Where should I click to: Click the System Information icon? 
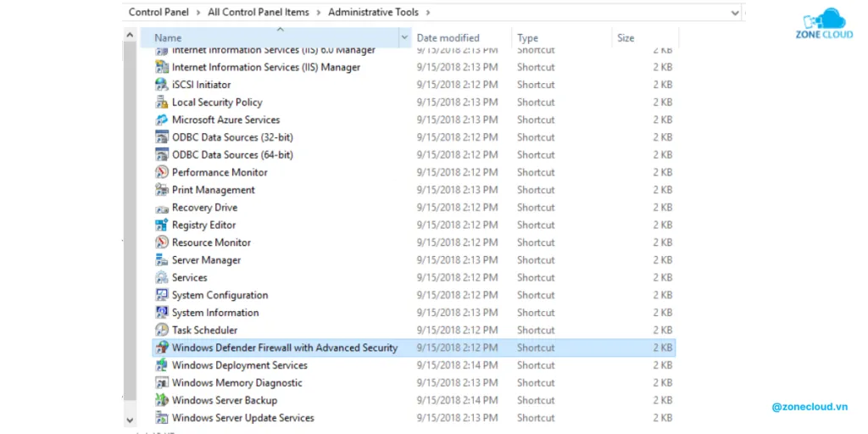pos(162,313)
